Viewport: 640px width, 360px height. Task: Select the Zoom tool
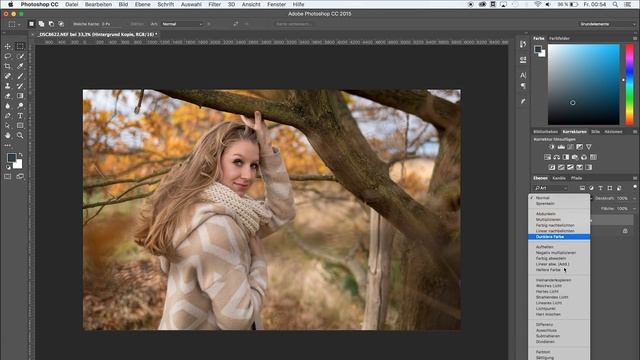20,136
